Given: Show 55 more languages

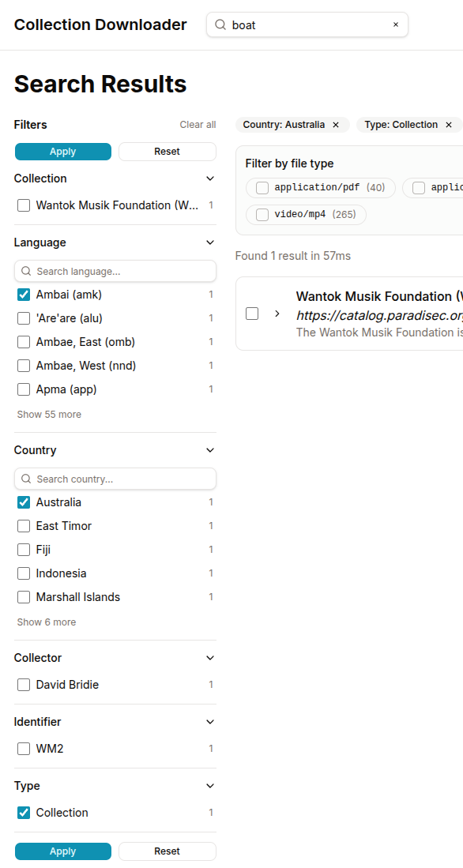Looking at the screenshot, I should 49,415.
